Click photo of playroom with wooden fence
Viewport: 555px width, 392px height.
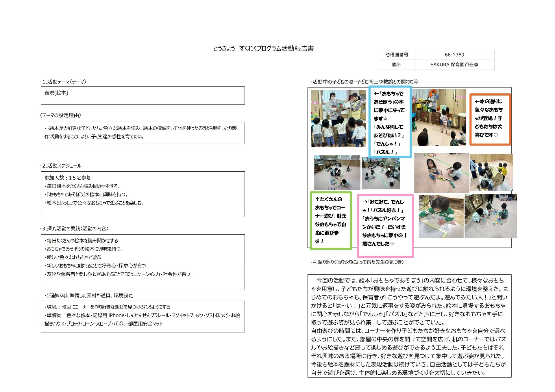tap(439, 117)
